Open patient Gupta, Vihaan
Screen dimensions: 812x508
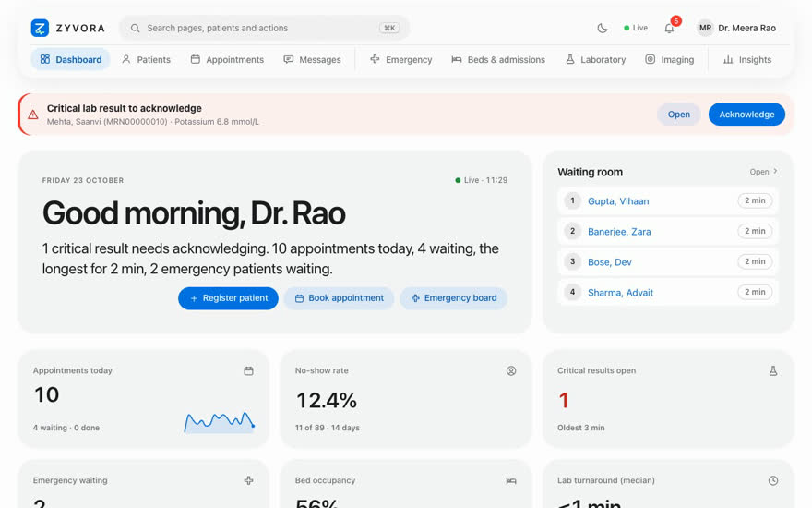(618, 201)
